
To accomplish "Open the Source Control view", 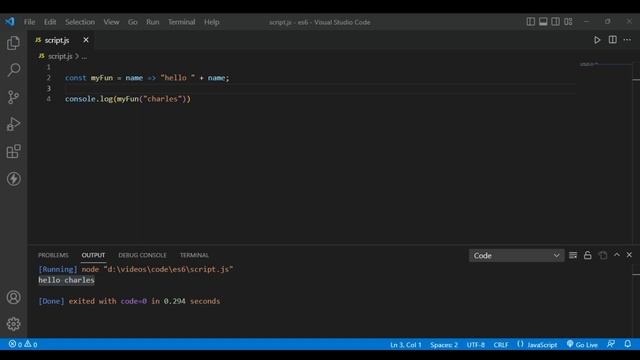I will click(x=13, y=97).
